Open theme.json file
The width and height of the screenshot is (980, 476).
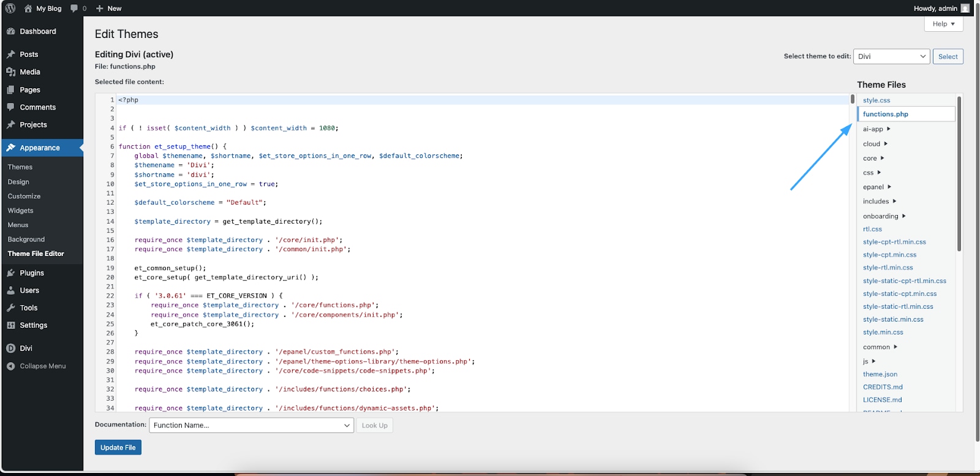pos(880,374)
